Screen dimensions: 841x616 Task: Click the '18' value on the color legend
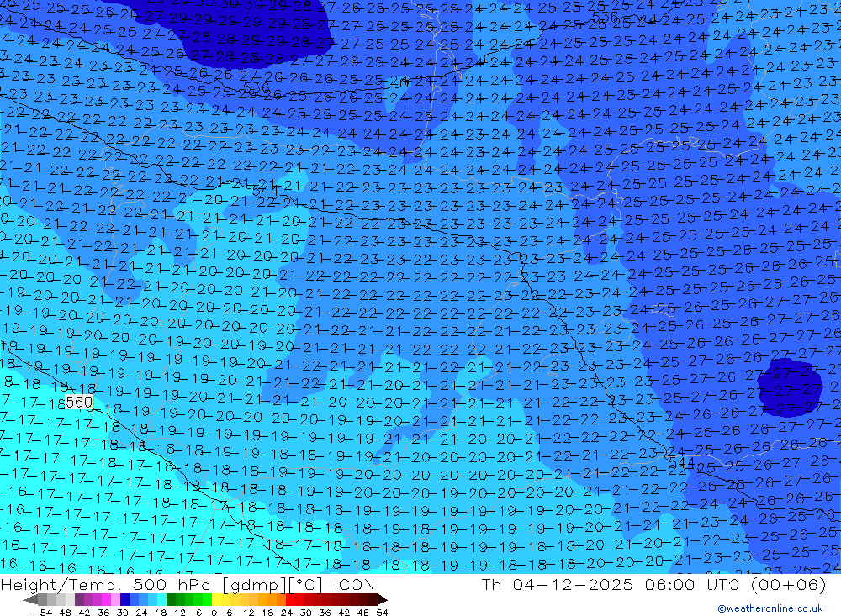267,613
